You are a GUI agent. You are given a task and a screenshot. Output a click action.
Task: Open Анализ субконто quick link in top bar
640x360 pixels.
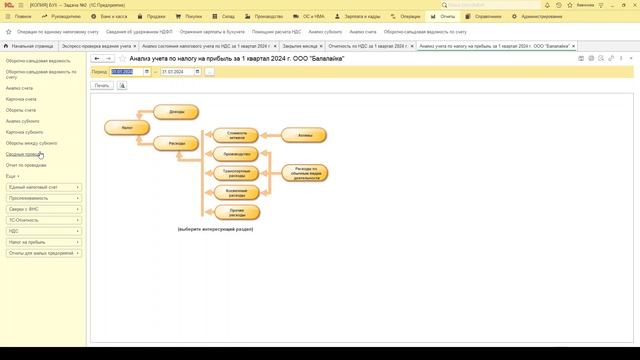point(325,32)
